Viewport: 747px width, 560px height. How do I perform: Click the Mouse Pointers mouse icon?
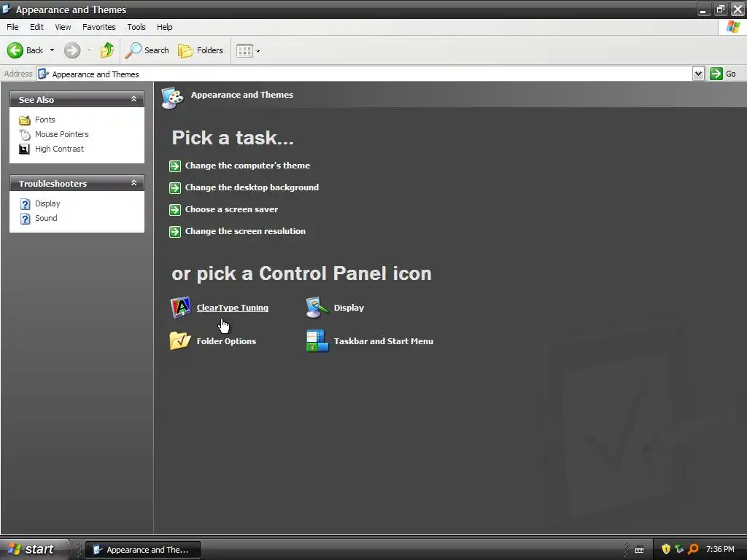coord(24,135)
